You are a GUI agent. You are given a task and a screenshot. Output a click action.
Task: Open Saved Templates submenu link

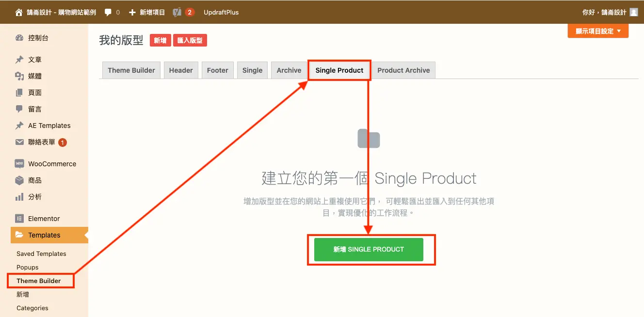[41, 254]
